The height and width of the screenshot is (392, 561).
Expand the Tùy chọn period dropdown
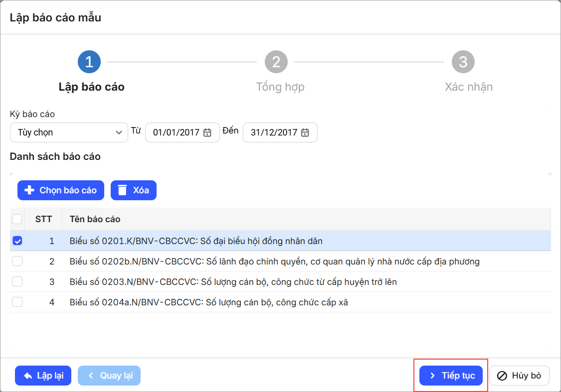(x=69, y=133)
